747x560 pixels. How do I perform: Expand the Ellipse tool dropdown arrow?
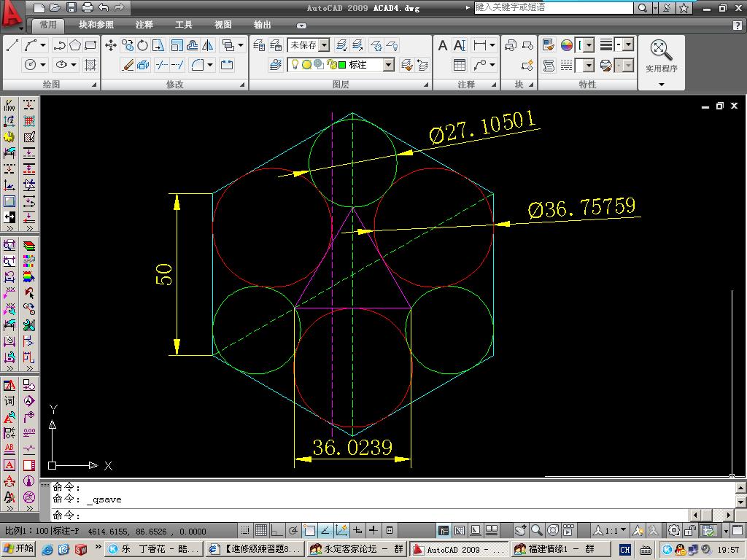[74, 65]
